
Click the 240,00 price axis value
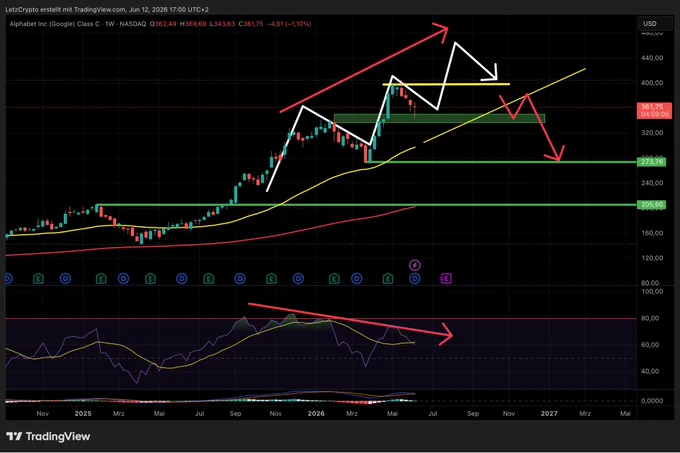[x=652, y=183]
